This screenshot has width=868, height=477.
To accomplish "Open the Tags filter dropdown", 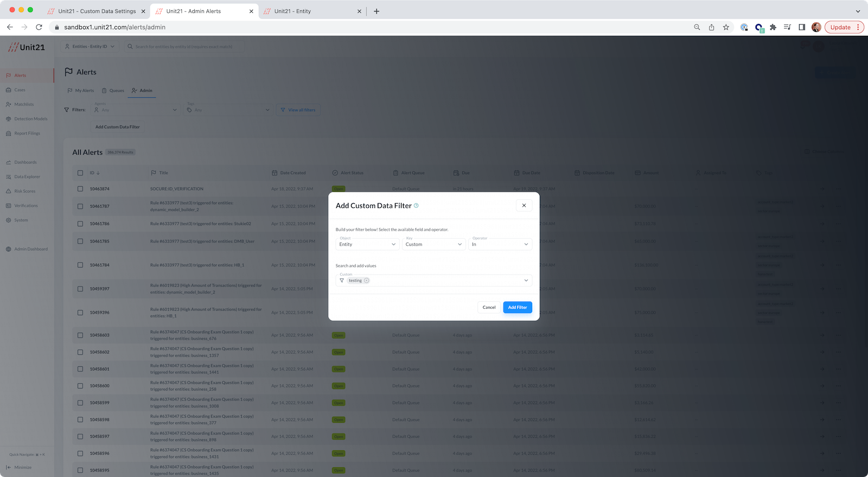I will pos(228,110).
